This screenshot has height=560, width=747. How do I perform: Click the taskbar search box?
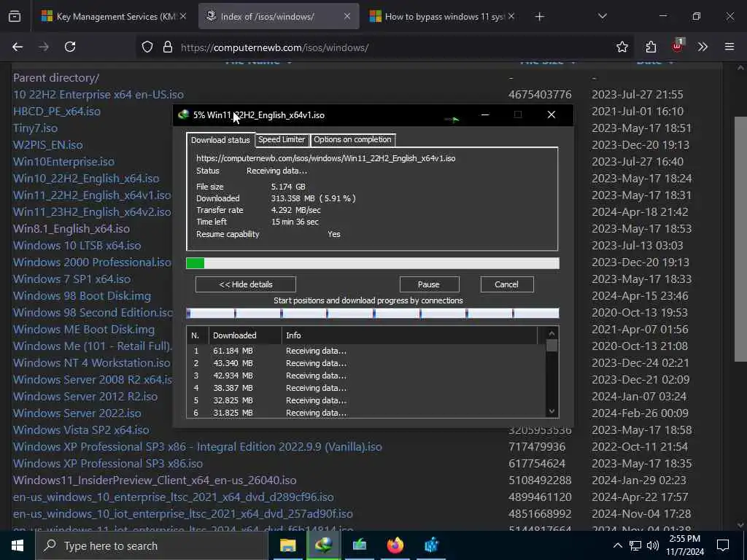click(x=152, y=545)
